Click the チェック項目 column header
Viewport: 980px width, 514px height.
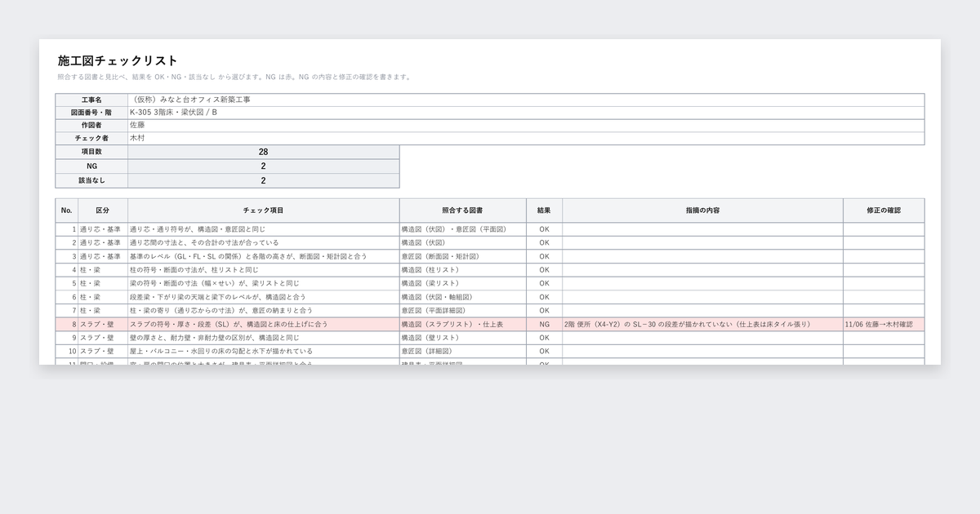264,210
